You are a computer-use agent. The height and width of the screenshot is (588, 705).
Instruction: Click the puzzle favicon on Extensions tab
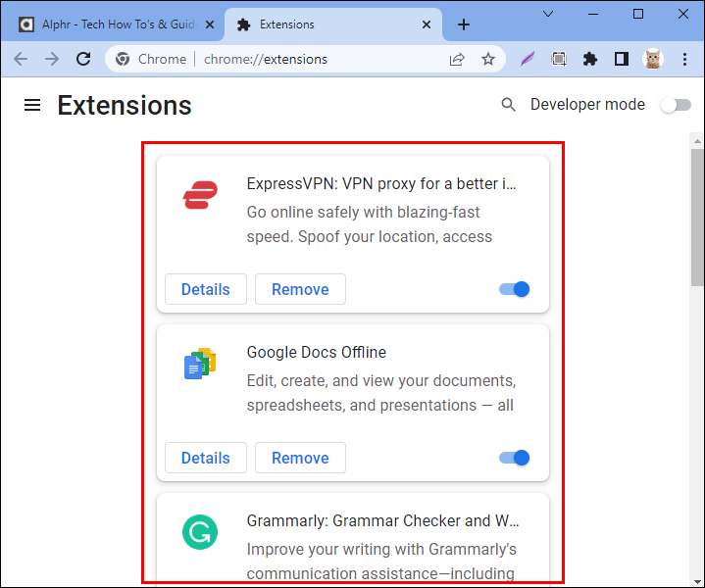click(x=243, y=24)
